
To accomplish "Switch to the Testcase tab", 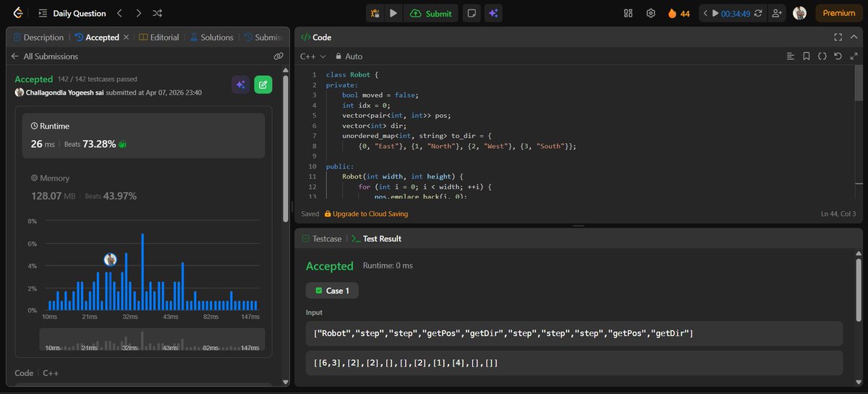I will point(321,238).
